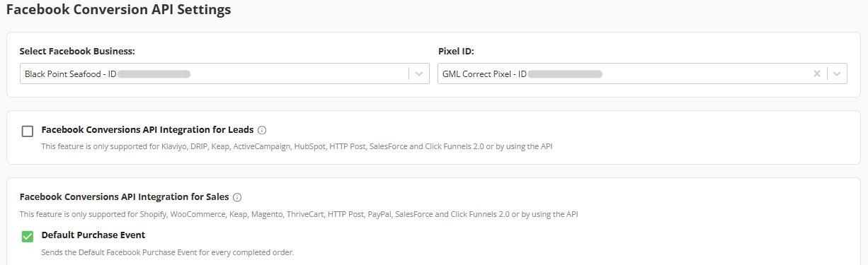
Task: Clear the selected GML Correct Pixel value
Action: pyautogui.click(x=817, y=73)
